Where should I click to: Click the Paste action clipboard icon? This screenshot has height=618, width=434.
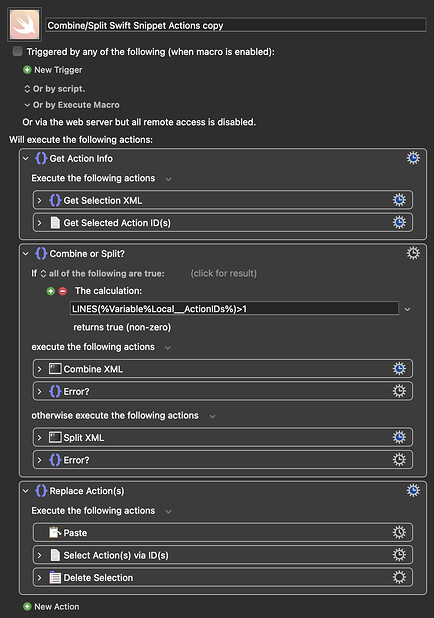55,532
